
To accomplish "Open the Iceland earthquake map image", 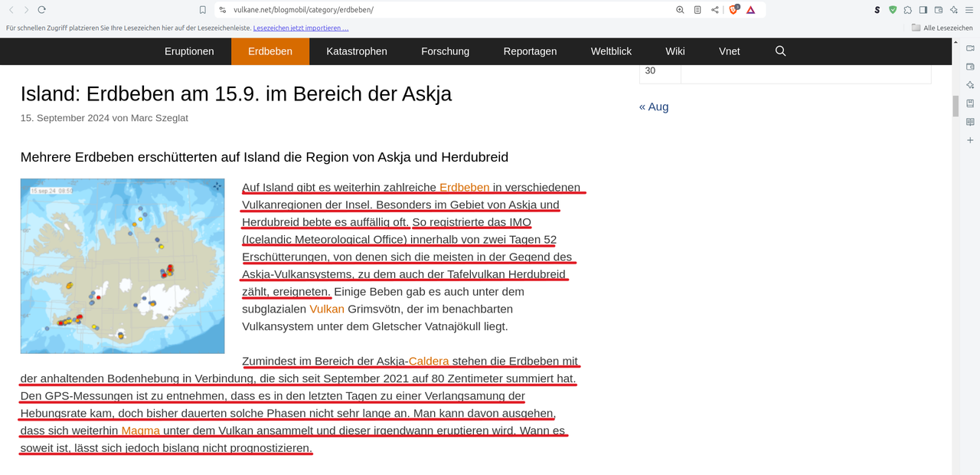I will click(x=122, y=266).
